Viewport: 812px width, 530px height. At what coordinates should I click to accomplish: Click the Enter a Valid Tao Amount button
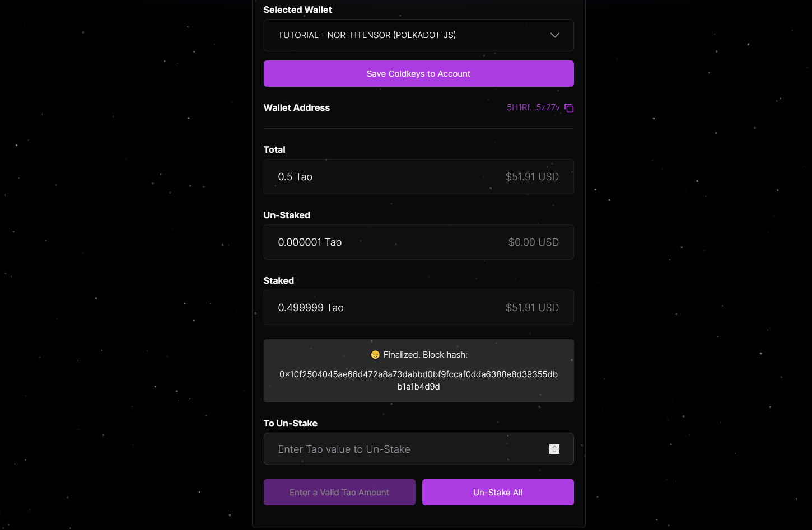[339, 493]
